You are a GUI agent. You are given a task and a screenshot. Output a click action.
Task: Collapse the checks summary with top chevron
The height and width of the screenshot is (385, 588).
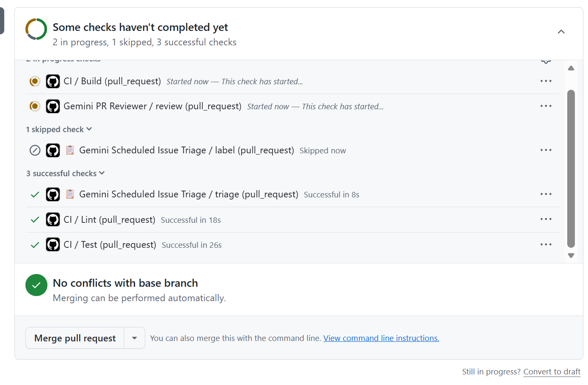[561, 32]
